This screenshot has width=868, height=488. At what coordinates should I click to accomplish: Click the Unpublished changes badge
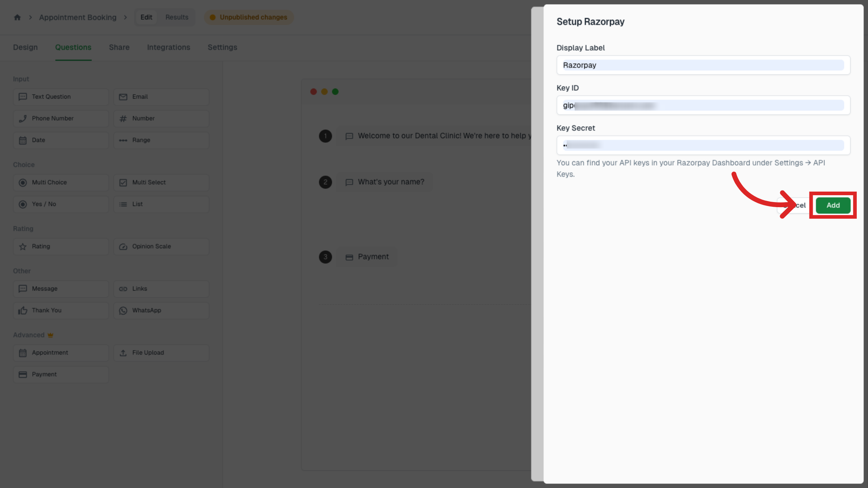[x=249, y=17]
